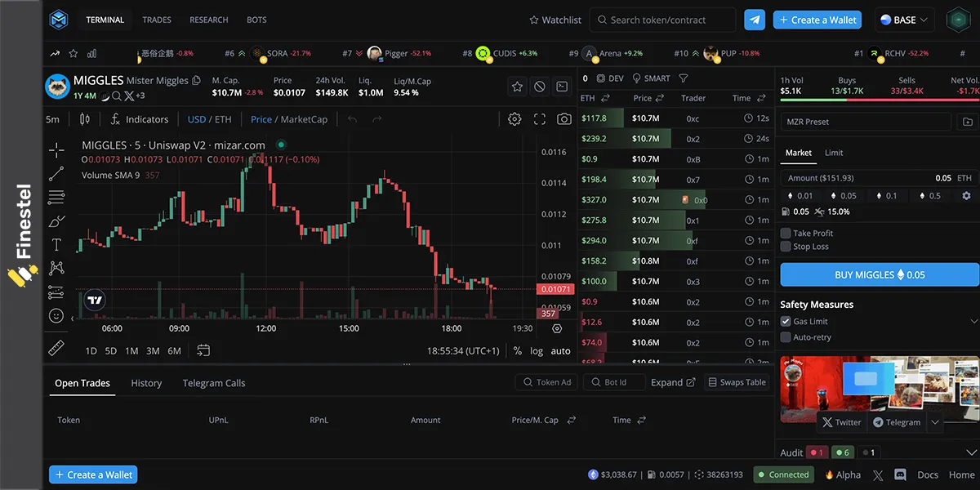
Task: Open the RESEARCH tab
Action: coord(209,20)
